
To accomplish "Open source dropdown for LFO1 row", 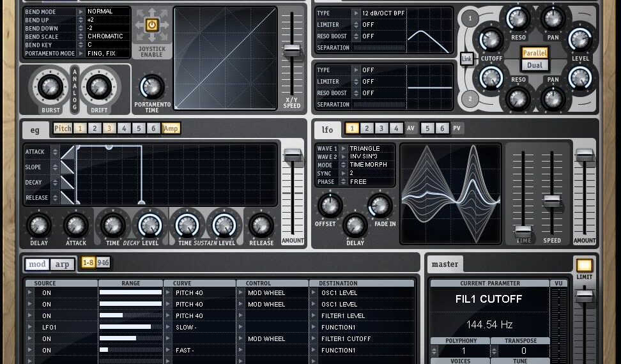I will point(29,327).
